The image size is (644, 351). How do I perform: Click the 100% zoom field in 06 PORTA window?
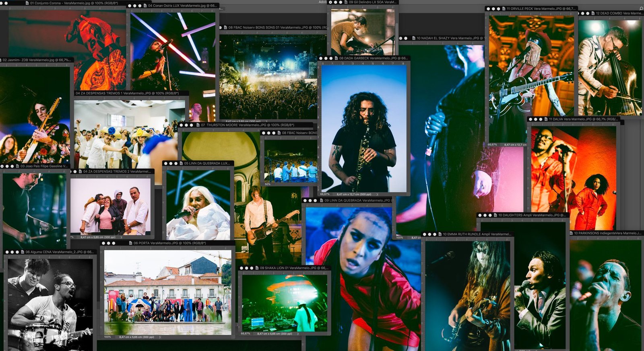click(107, 337)
